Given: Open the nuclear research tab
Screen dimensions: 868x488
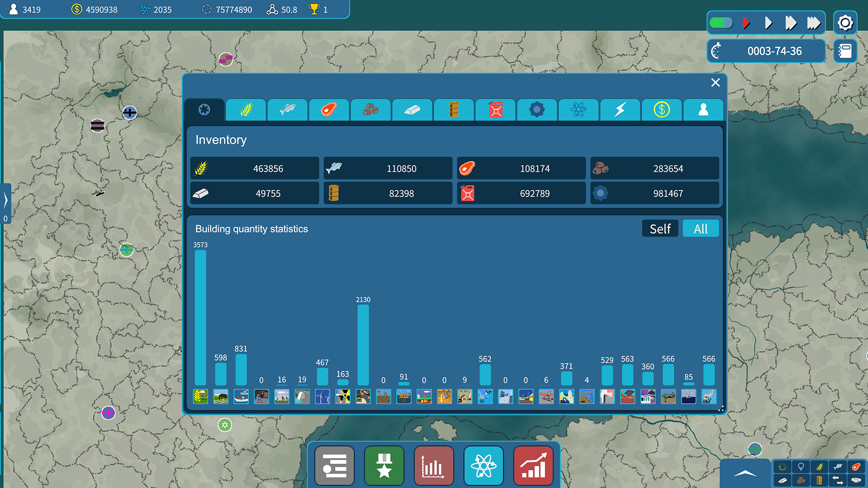Looking at the screenshot, I should (578, 110).
